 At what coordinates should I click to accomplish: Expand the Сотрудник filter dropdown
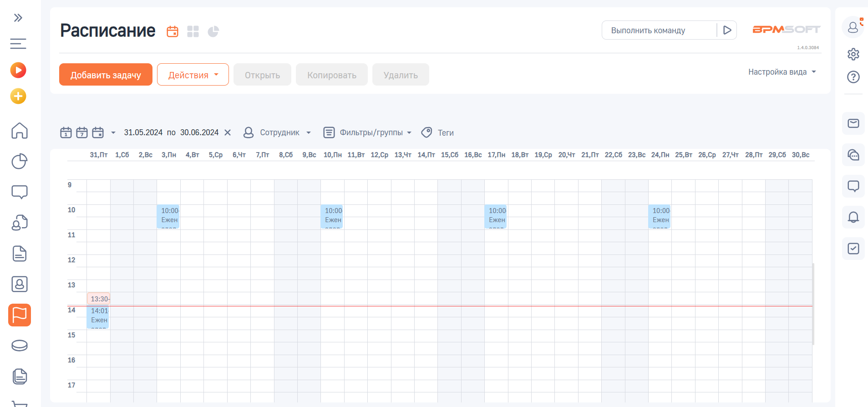coord(278,132)
